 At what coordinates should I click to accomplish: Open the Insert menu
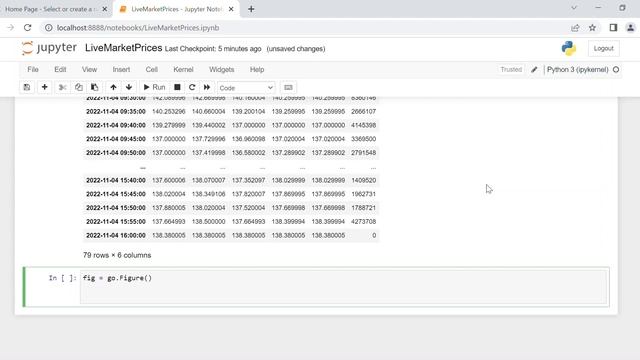point(121,69)
